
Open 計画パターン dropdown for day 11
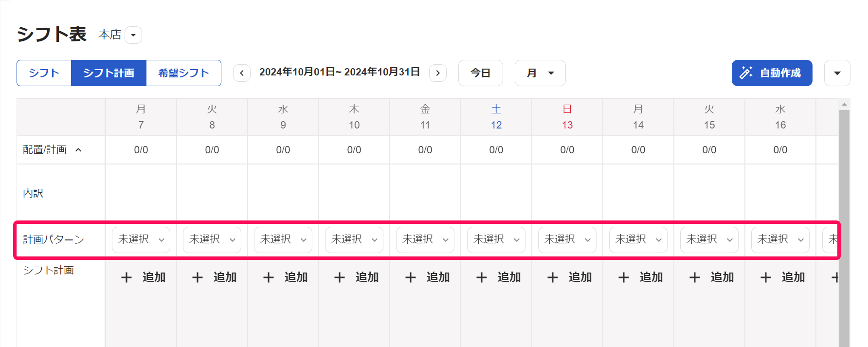[x=425, y=239]
